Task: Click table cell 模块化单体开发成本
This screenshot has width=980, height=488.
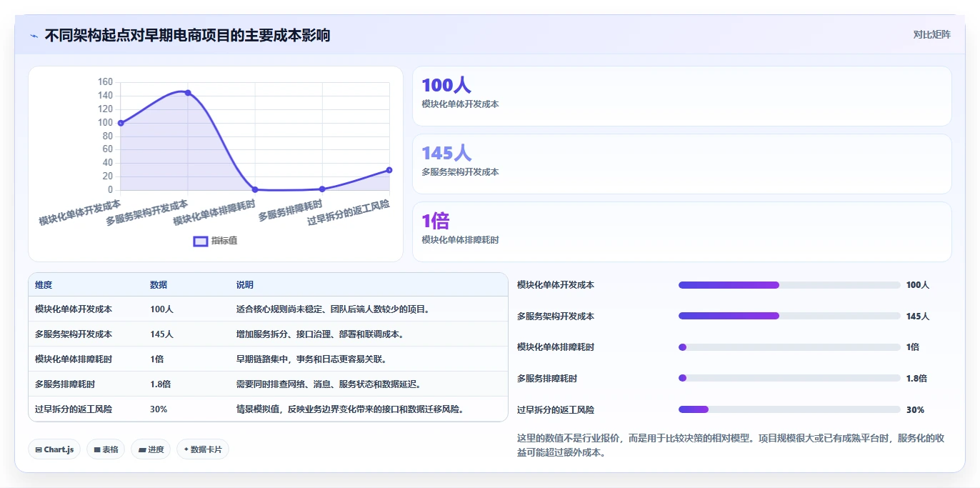Action: 74,309
